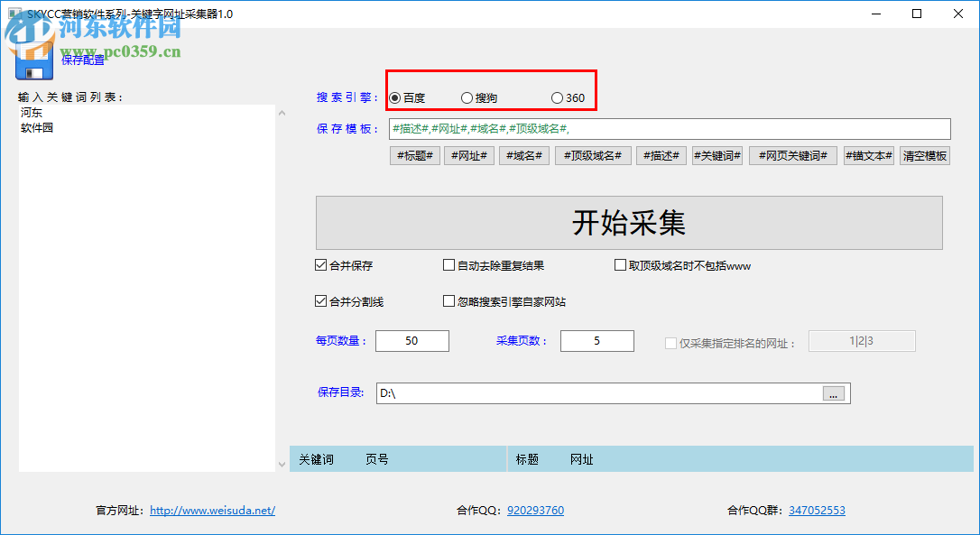Insert the #锚文本# anchor text tag

tap(868, 155)
